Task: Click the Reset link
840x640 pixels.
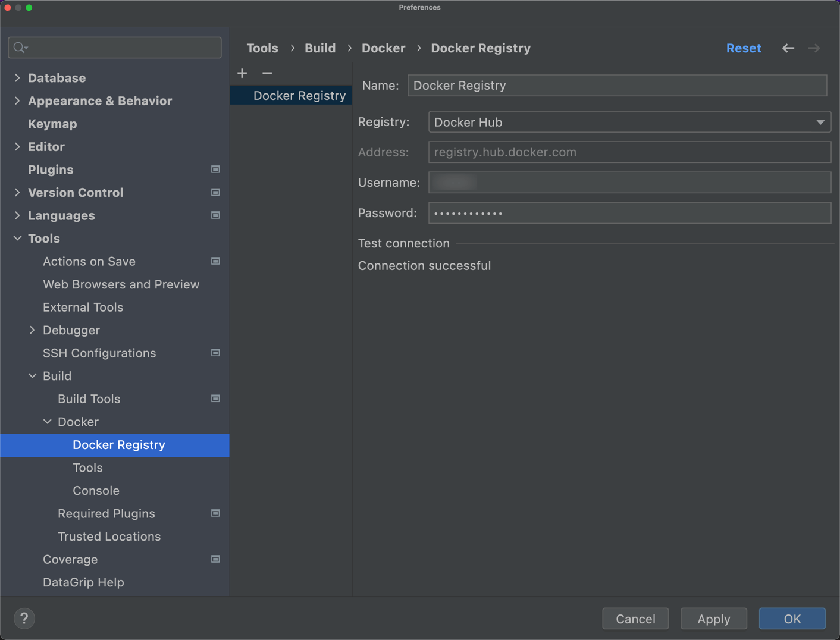Action: (x=744, y=48)
